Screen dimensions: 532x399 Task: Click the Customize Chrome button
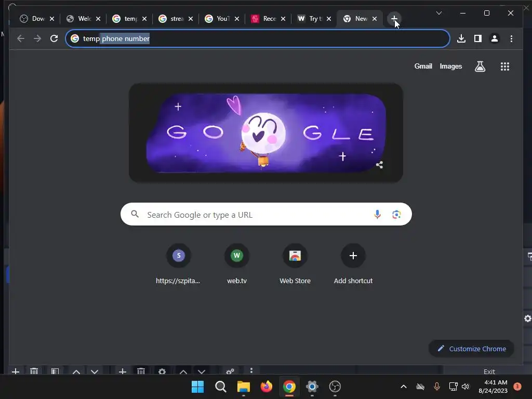pyautogui.click(x=471, y=349)
